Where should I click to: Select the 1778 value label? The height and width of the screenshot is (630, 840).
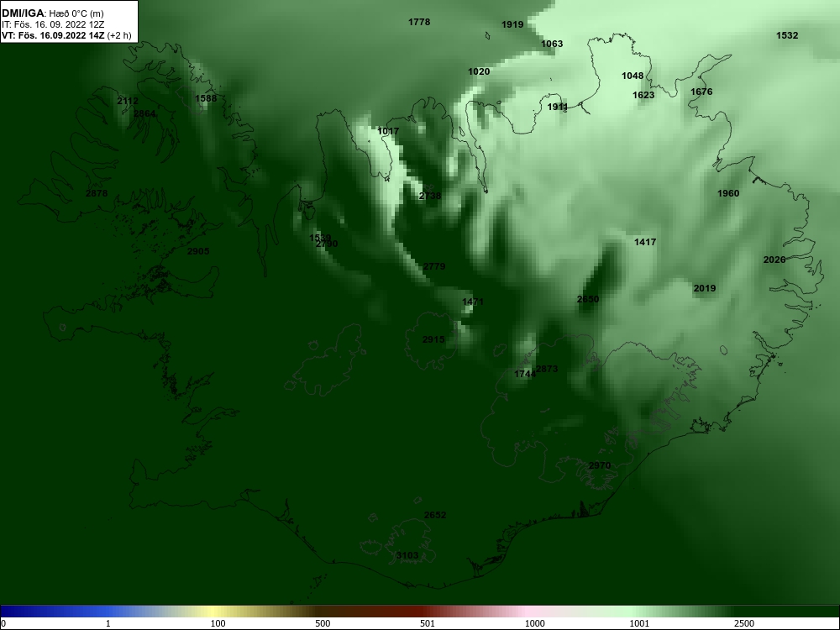click(419, 22)
